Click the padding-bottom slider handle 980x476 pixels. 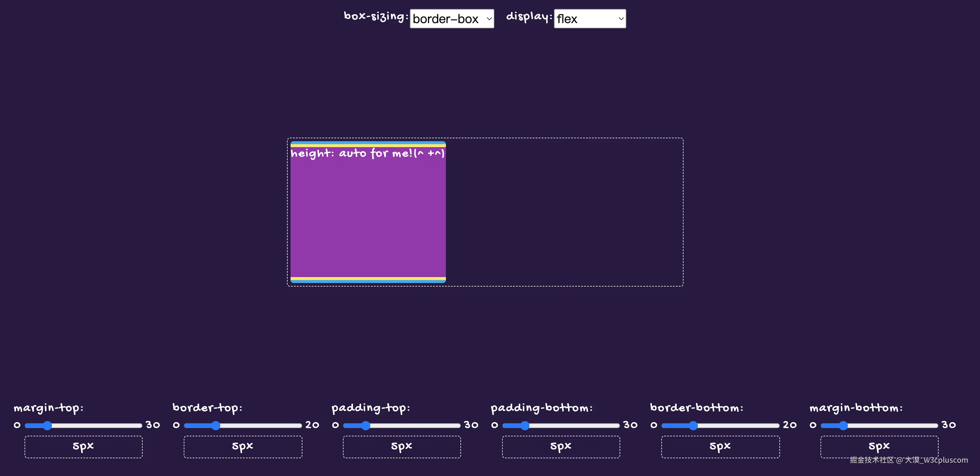[525, 425]
